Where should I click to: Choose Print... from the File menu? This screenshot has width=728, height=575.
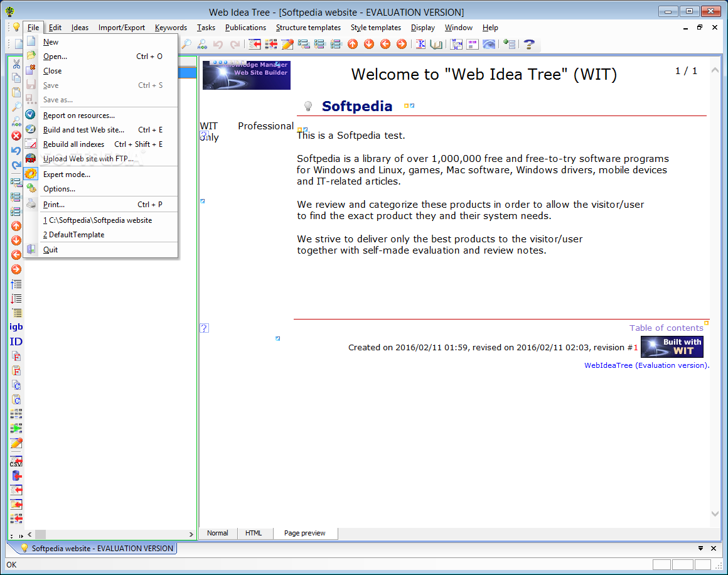101,205
